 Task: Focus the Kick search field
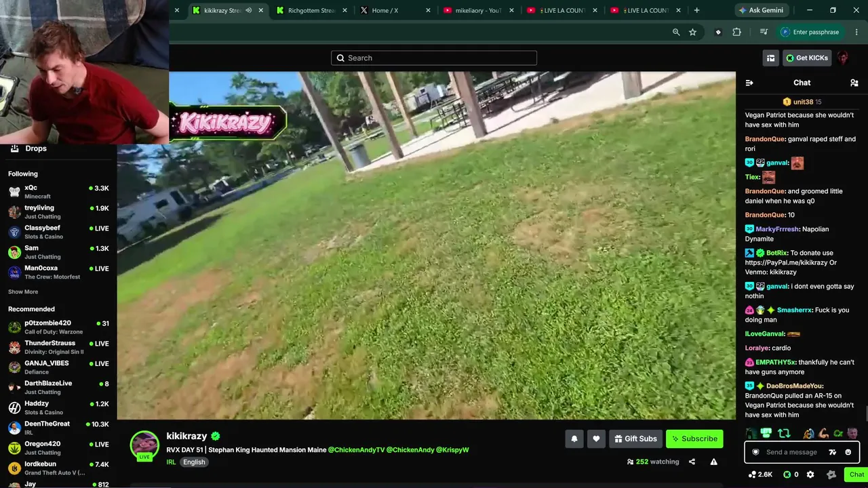point(434,58)
